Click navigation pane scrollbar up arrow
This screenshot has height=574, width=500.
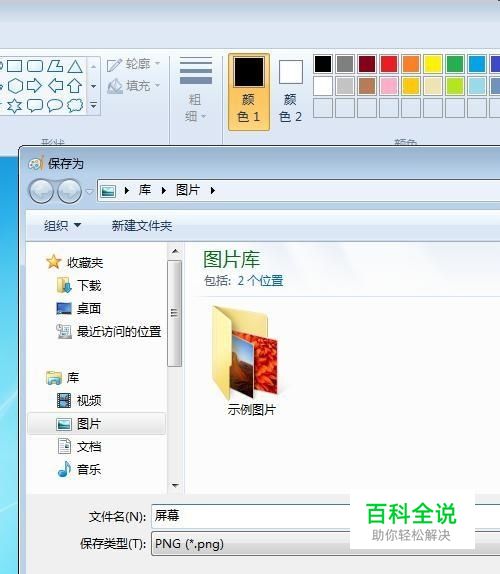(175, 251)
